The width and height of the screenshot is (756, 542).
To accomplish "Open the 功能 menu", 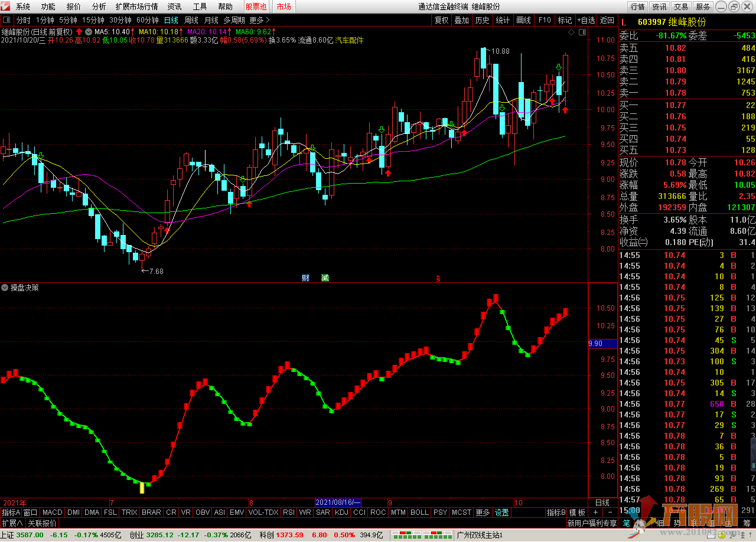I will [x=48, y=6].
